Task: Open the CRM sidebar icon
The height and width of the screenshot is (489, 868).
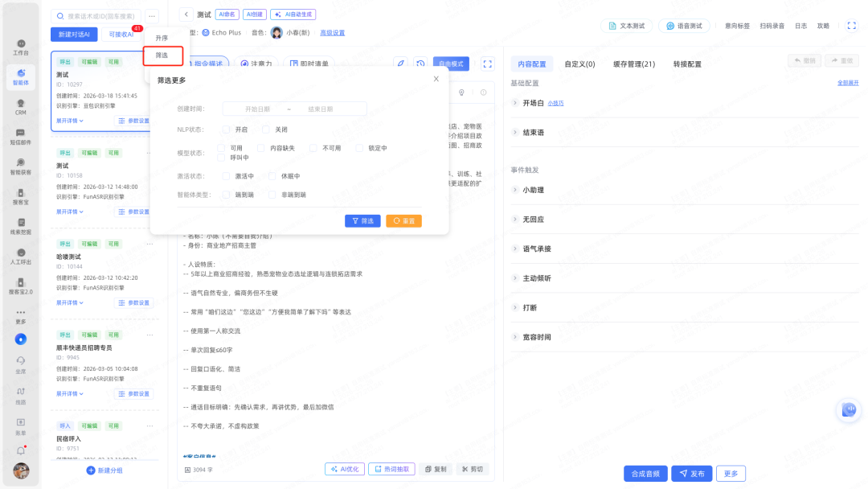Action: 21,105
